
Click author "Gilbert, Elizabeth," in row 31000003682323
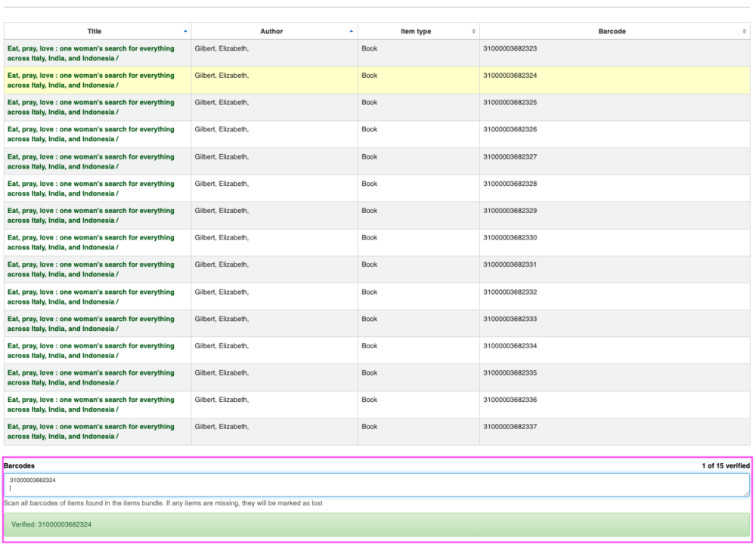click(222, 48)
